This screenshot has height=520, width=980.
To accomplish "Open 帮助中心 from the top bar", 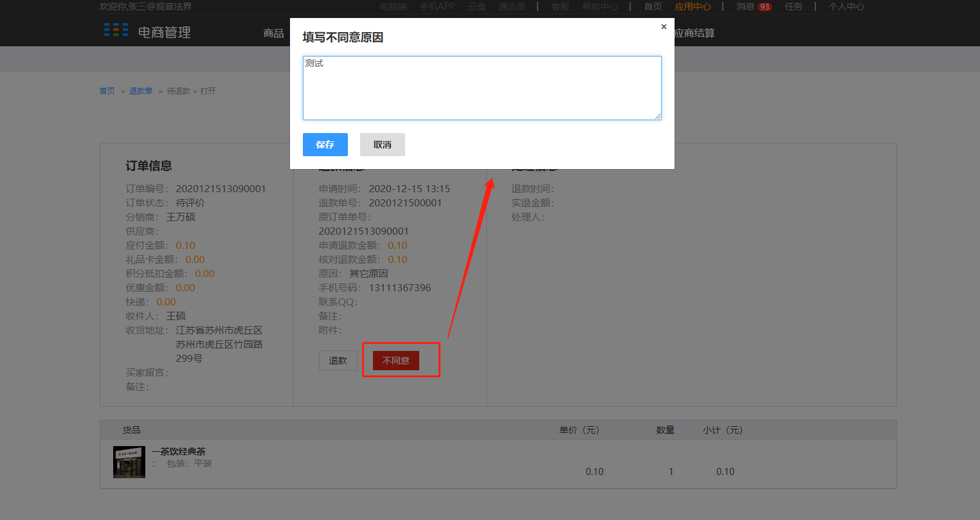I will [600, 6].
